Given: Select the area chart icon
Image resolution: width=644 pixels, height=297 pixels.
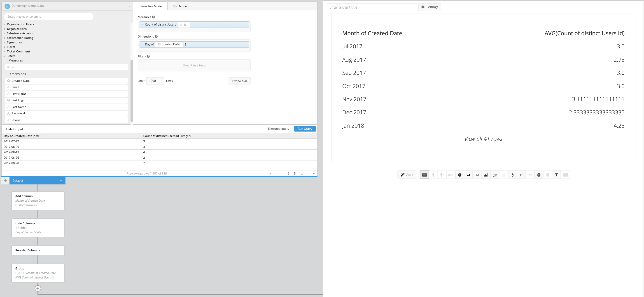Looking at the screenshot, I should coord(468,175).
